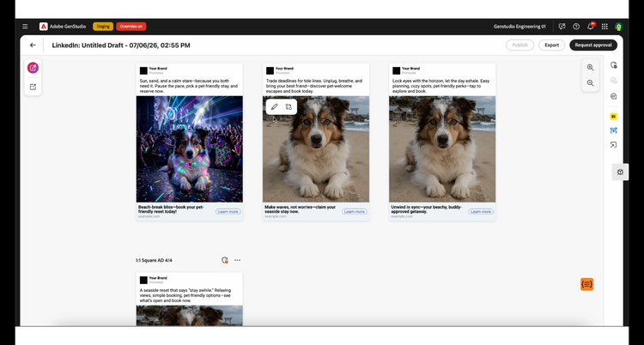Open the debug bug icon panel
The image size is (644, 345).
pyautogui.click(x=620, y=172)
